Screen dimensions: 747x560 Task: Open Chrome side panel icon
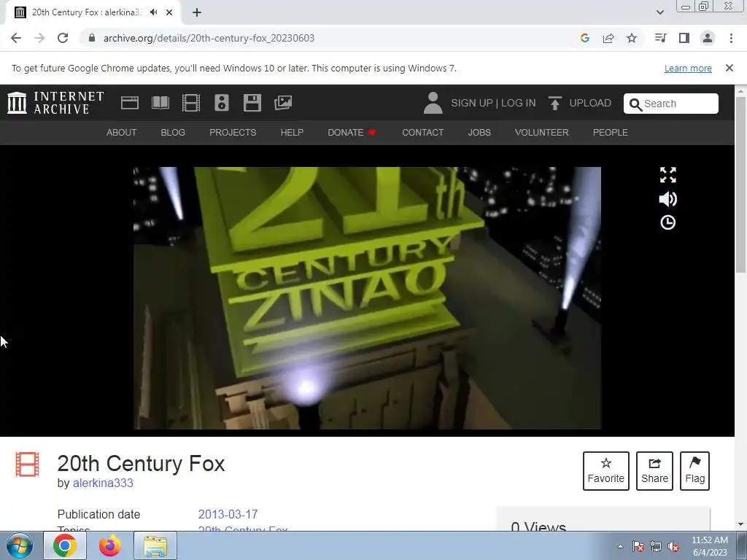click(684, 38)
